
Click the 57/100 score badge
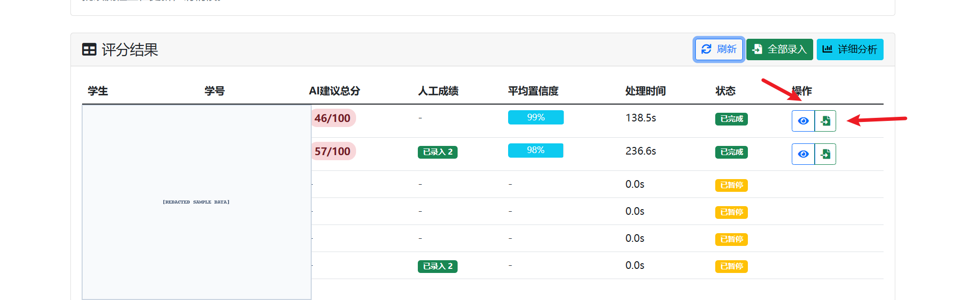pos(333,152)
